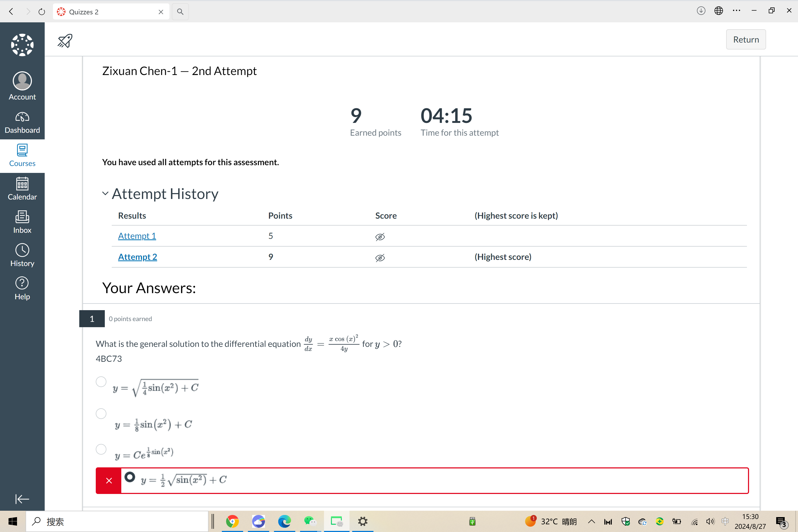Click the volume icon in system tray
The width and height of the screenshot is (798, 532).
coord(710,521)
